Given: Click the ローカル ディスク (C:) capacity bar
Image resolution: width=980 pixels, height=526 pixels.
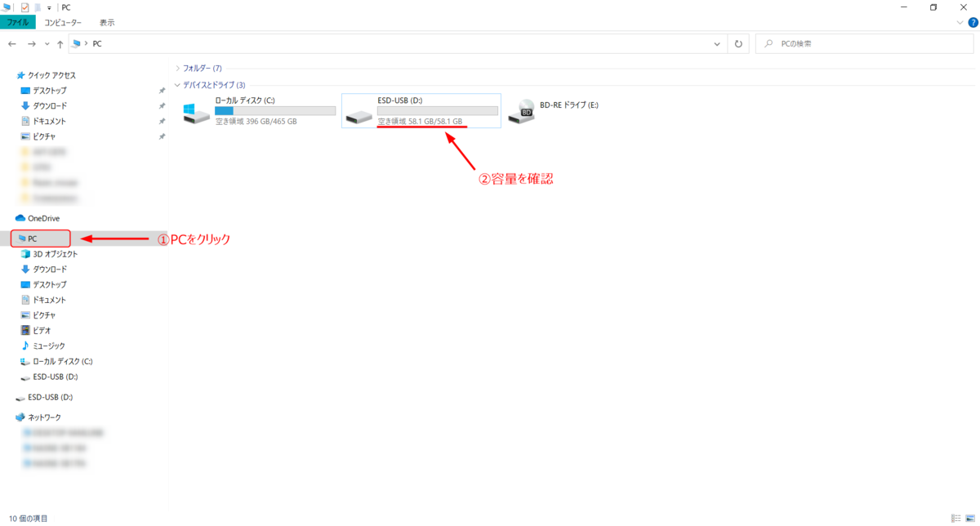Looking at the screenshot, I should pos(275,110).
